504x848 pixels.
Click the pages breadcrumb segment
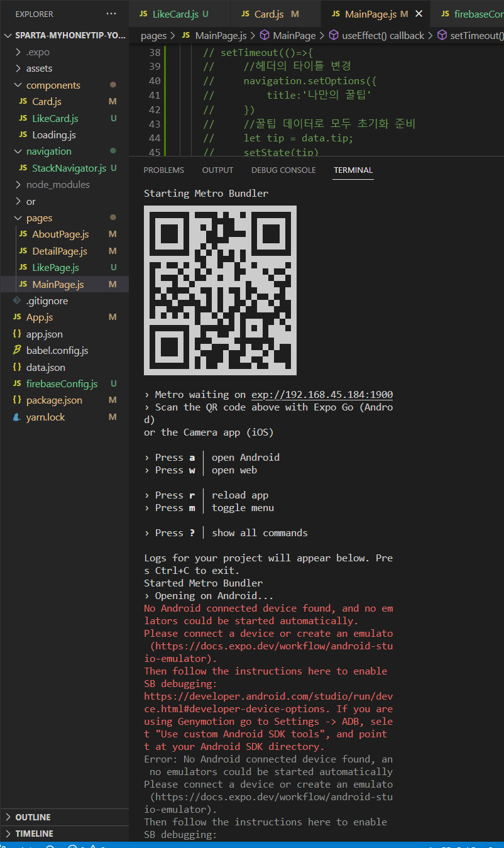(154, 36)
